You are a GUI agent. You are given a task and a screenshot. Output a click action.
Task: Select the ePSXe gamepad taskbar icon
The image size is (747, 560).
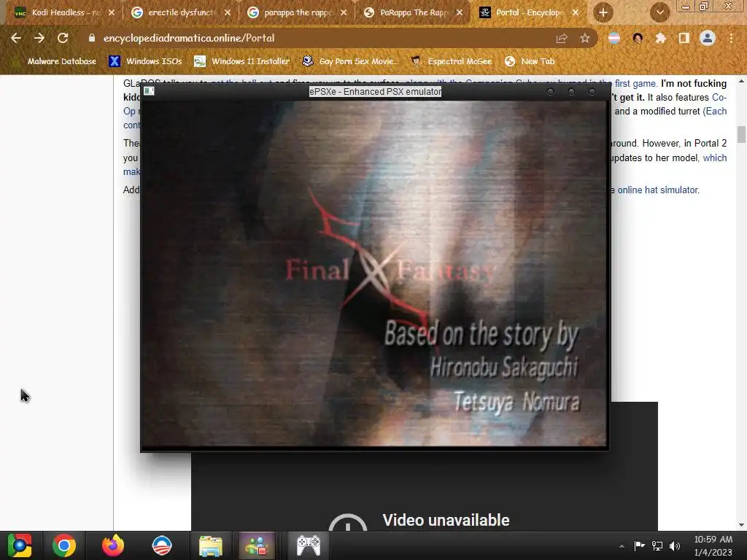point(309,545)
